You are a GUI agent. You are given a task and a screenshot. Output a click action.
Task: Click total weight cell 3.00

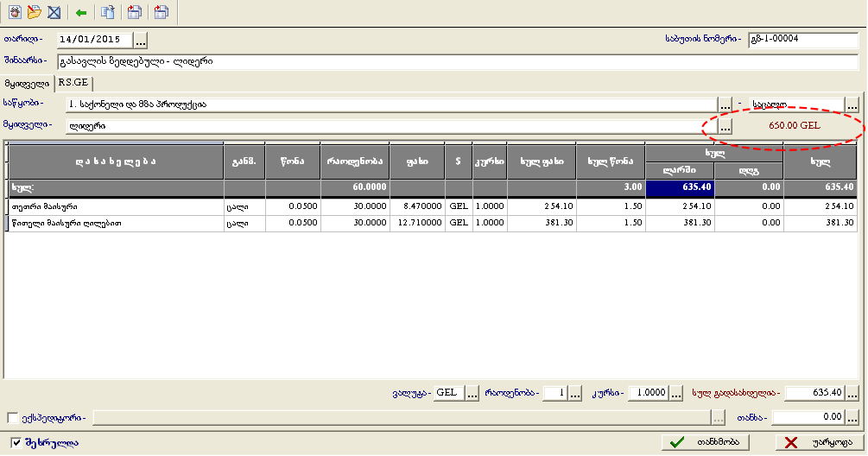[611, 187]
